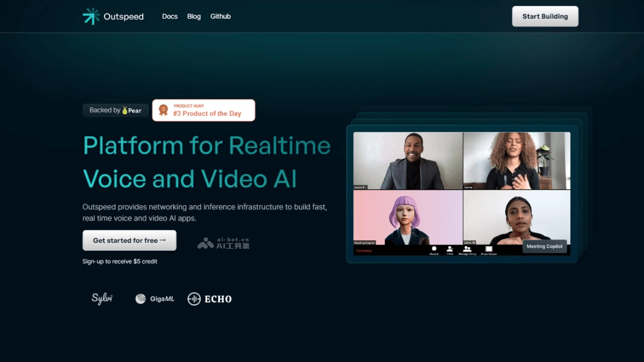Click Get started for free button

(x=129, y=240)
